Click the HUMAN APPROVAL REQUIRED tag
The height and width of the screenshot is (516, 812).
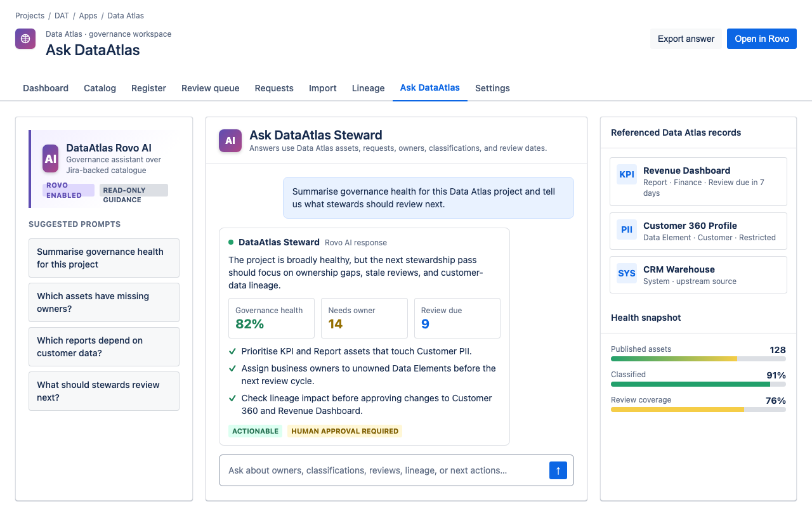[x=345, y=431]
